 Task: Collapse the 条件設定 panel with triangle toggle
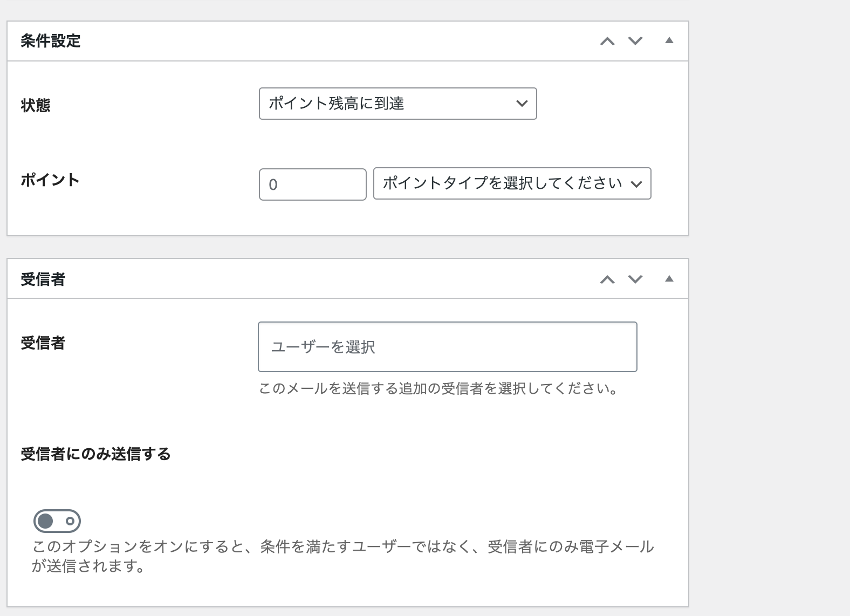(x=669, y=40)
